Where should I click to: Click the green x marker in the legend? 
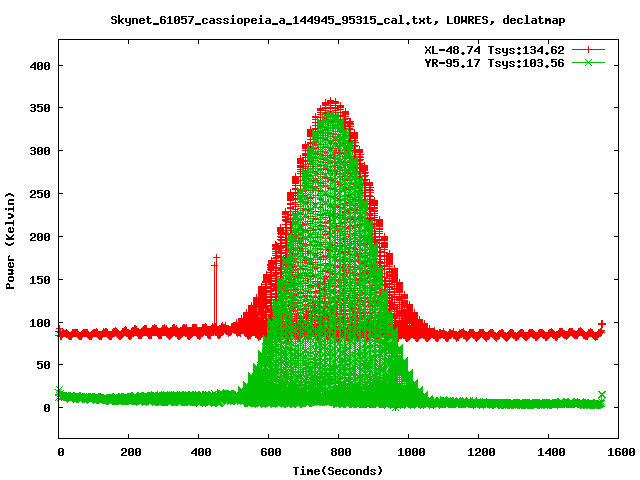589,63
